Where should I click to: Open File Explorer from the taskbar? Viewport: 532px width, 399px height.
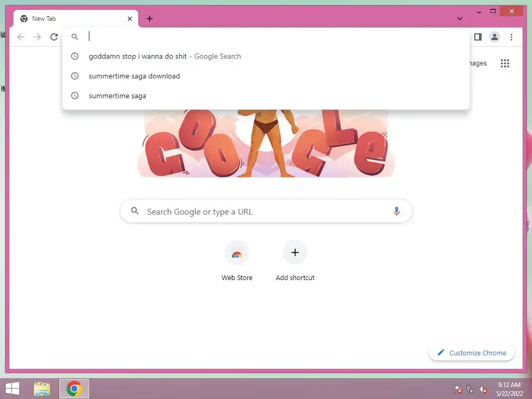pos(42,389)
